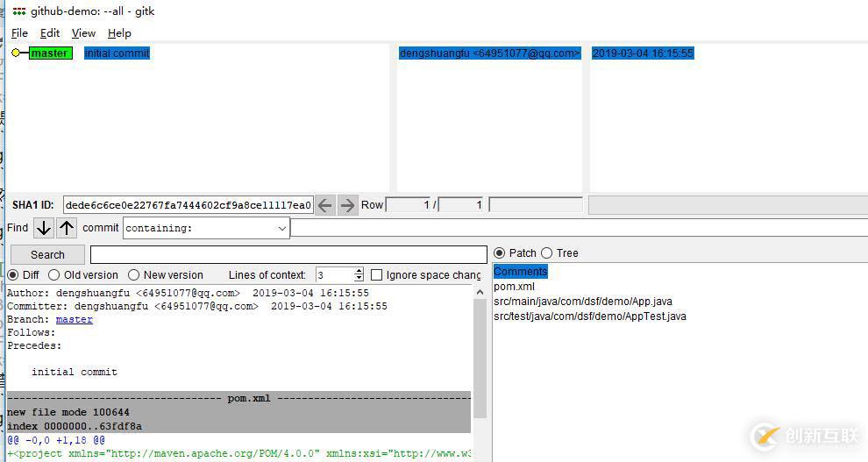The image size is (868, 462).
Task: Go back with the left arrow button
Action: (325, 205)
